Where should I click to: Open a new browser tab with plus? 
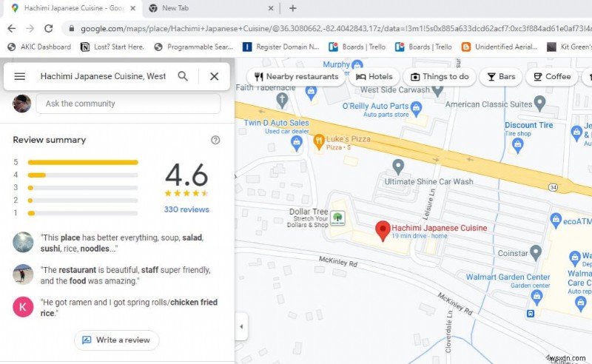(292, 8)
